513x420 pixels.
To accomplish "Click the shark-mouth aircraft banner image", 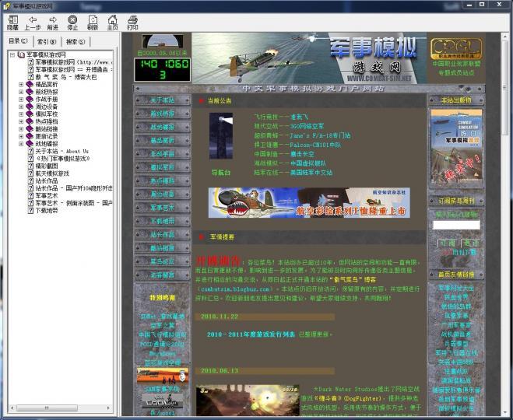I will [308, 202].
